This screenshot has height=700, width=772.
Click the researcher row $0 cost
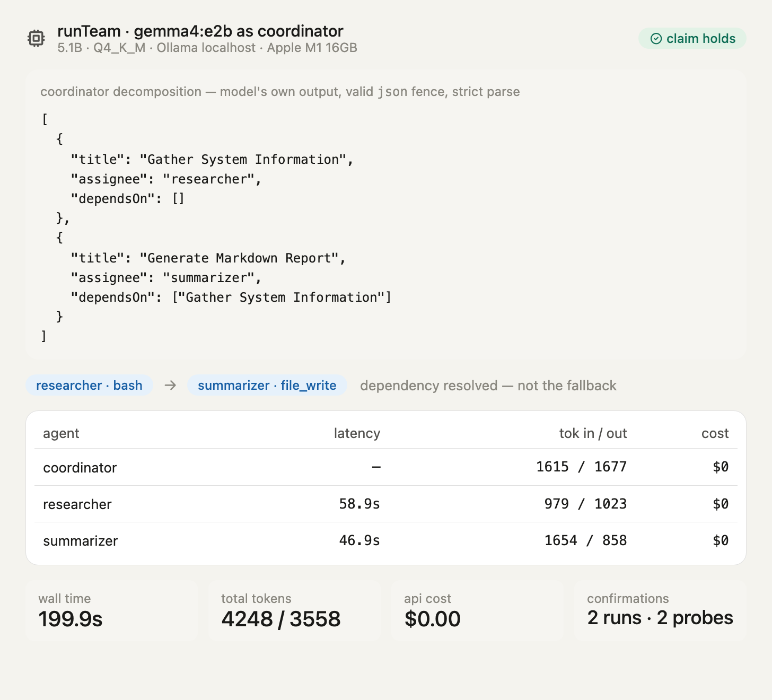[721, 504]
